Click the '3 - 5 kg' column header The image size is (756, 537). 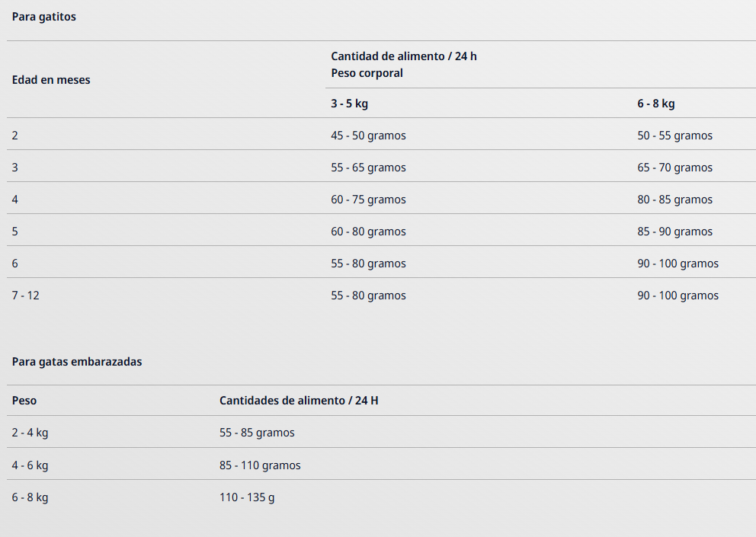349,104
